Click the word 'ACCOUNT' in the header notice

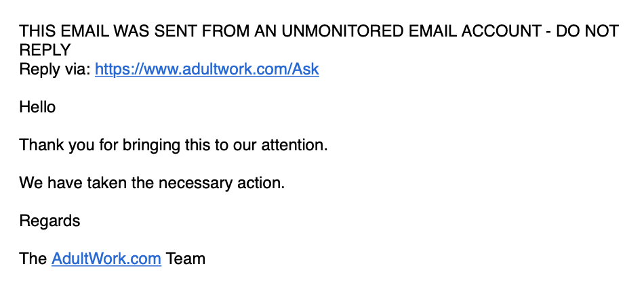tap(501, 31)
